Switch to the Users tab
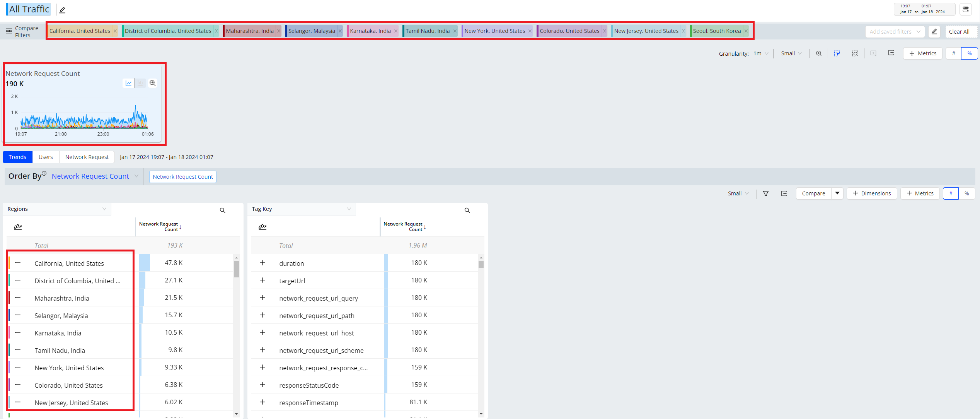Image resolution: width=980 pixels, height=419 pixels. click(x=46, y=157)
